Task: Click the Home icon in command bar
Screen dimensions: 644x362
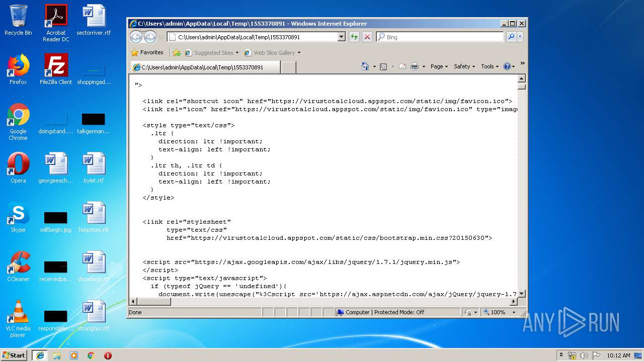Action: (x=365, y=66)
